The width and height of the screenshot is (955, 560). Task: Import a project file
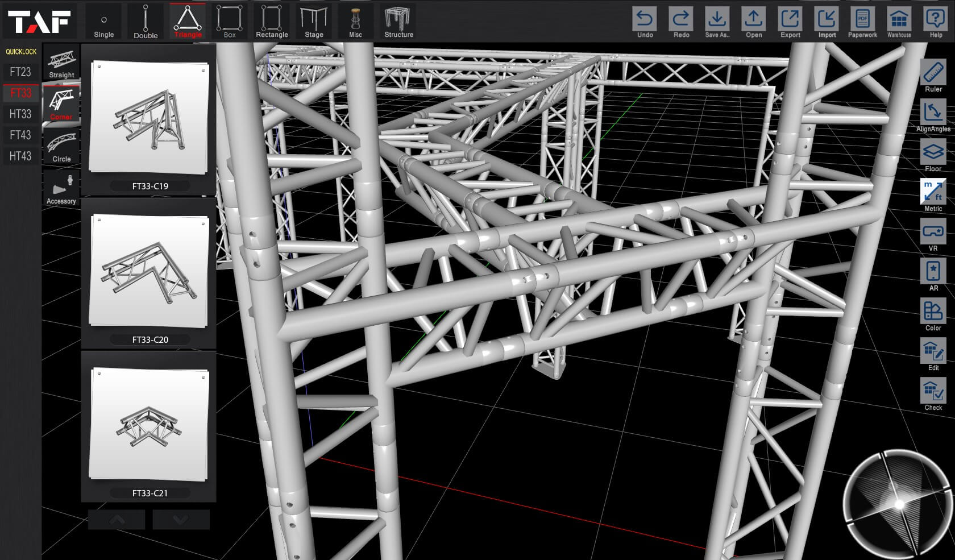click(x=827, y=23)
